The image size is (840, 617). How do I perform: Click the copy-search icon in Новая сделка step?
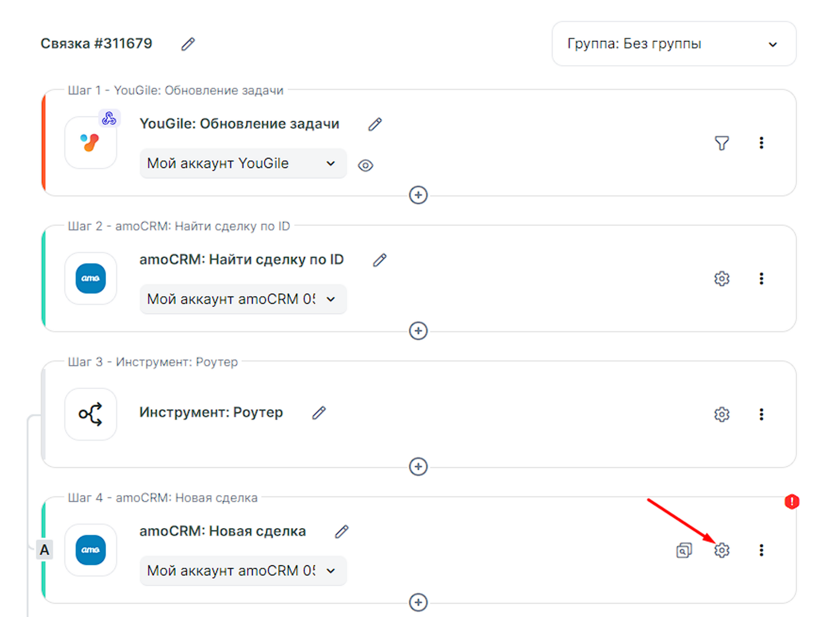(684, 550)
